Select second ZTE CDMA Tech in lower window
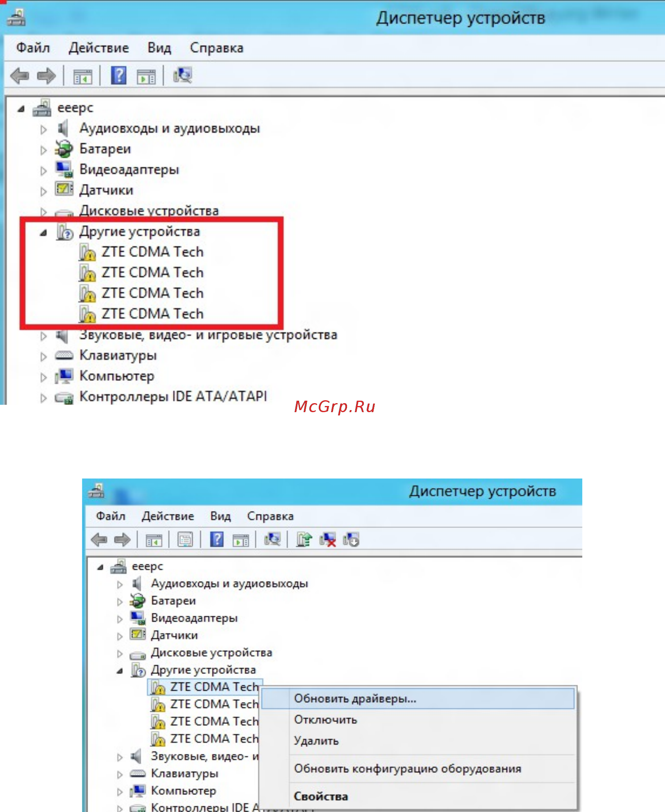 (215, 704)
